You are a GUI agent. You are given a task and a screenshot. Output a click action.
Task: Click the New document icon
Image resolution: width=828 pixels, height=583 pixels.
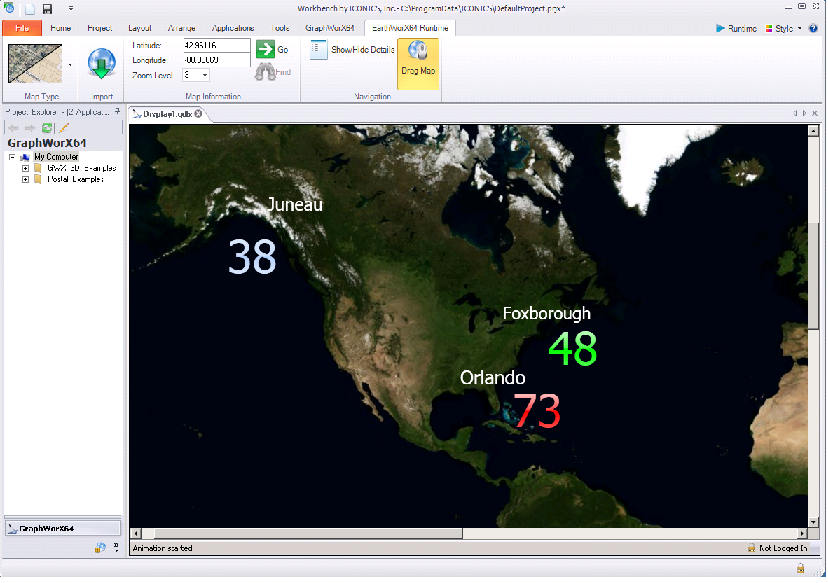[29, 8]
